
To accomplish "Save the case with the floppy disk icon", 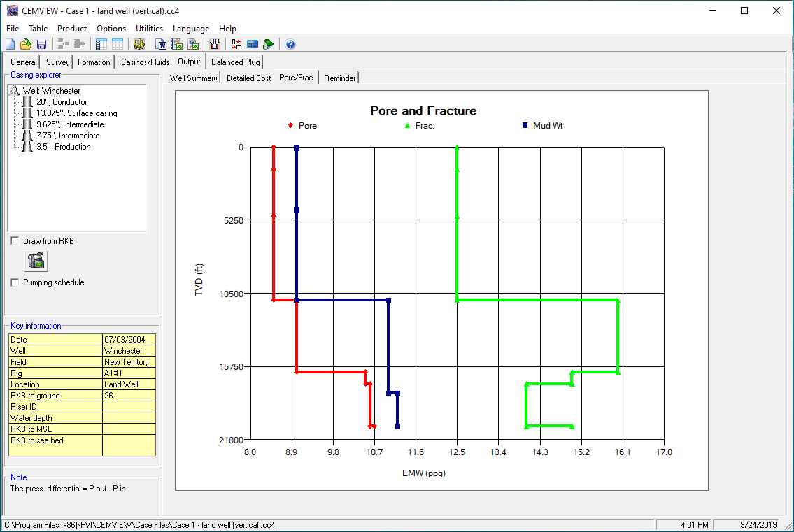I will [x=41, y=44].
